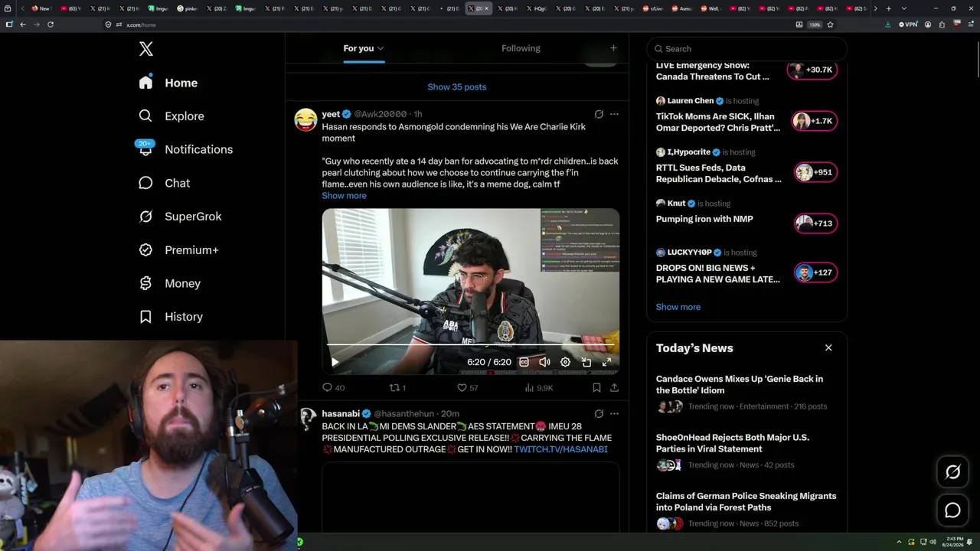Viewport: 980px width, 551px height.
Task: Open more options on yeet's post
Action: coord(614,114)
